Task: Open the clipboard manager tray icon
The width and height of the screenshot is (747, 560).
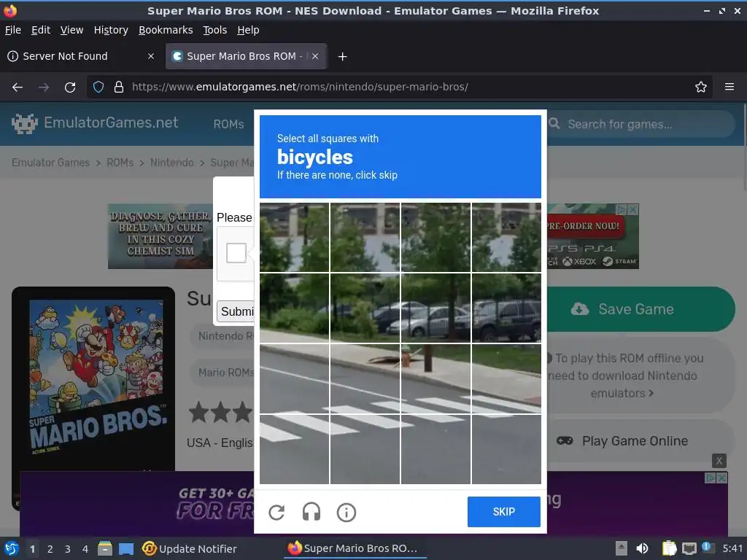Action: [668, 548]
